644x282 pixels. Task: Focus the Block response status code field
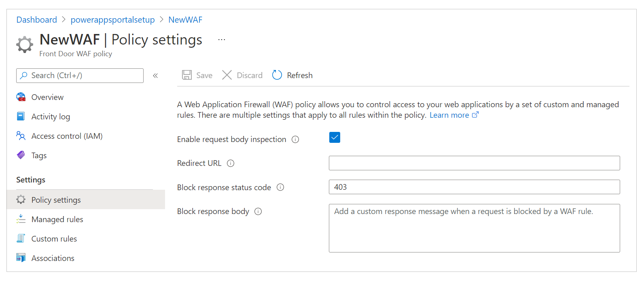[474, 187]
